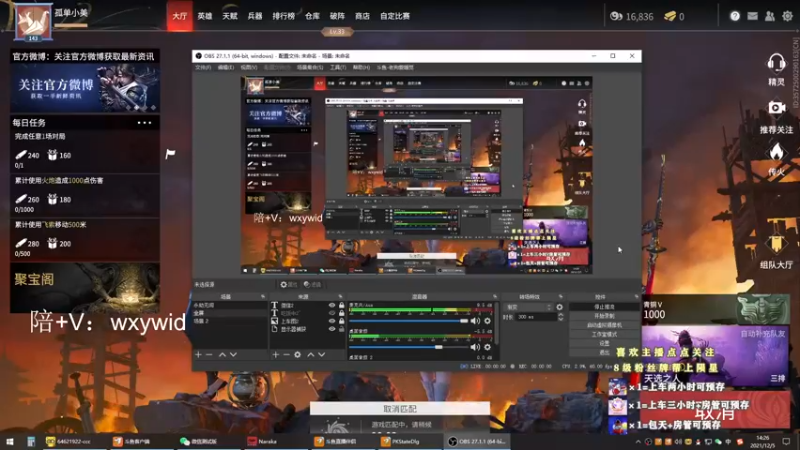The image size is (800, 450).
Task: Click the gold currency icon showing 0
Action: 670,16
